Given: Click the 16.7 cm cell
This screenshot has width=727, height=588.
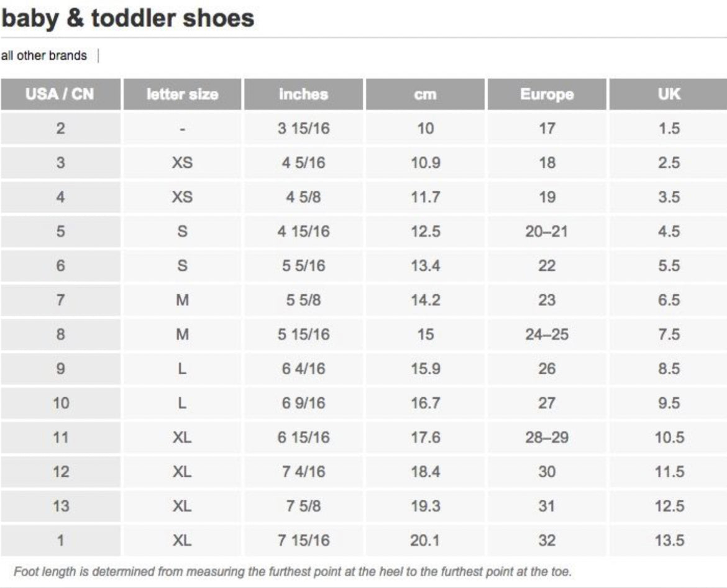Looking at the screenshot, I should point(425,403).
